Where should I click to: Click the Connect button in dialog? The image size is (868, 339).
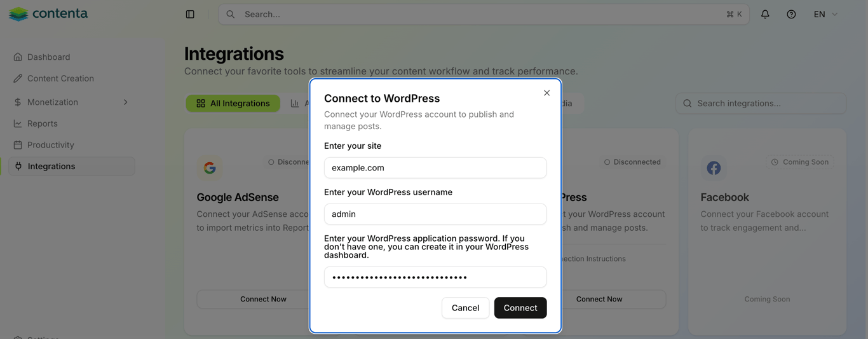[520, 308]
